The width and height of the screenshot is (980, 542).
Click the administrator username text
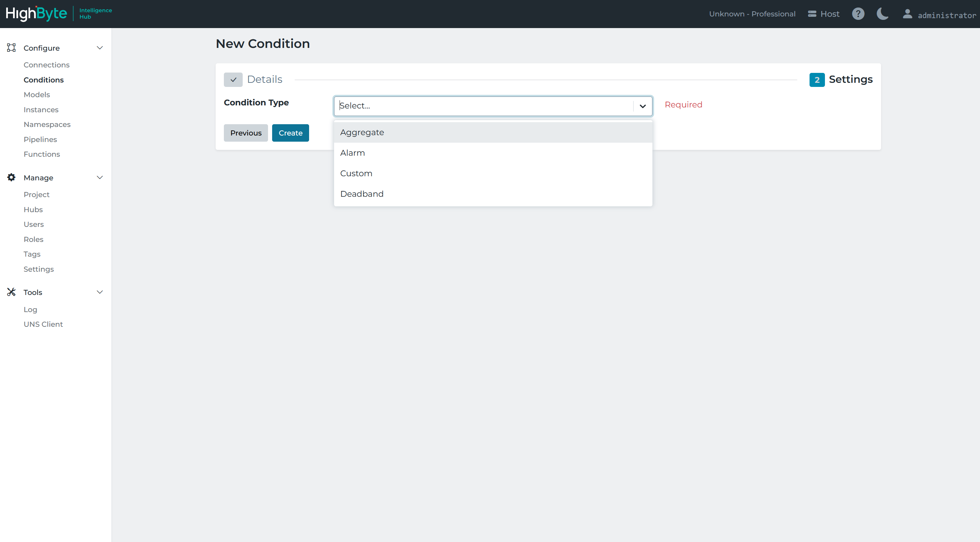pyautogui.click(x=946, y=15)
